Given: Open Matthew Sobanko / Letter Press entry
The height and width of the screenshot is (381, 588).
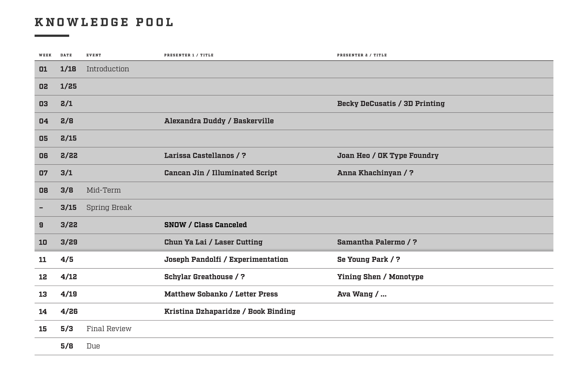Looking at the screenshot, I should click(221, 294).
